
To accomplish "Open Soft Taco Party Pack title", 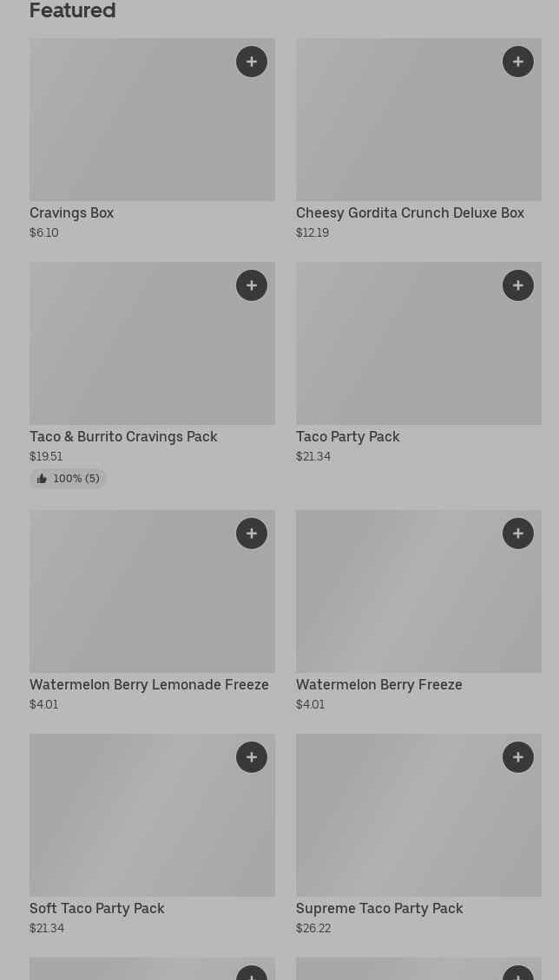I will (x=97, y=909).
